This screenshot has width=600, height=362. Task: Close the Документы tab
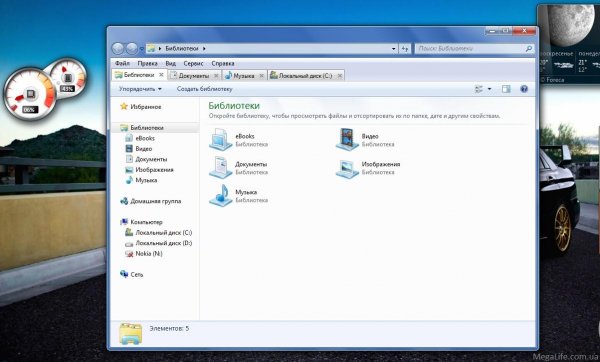pos(216,75)
